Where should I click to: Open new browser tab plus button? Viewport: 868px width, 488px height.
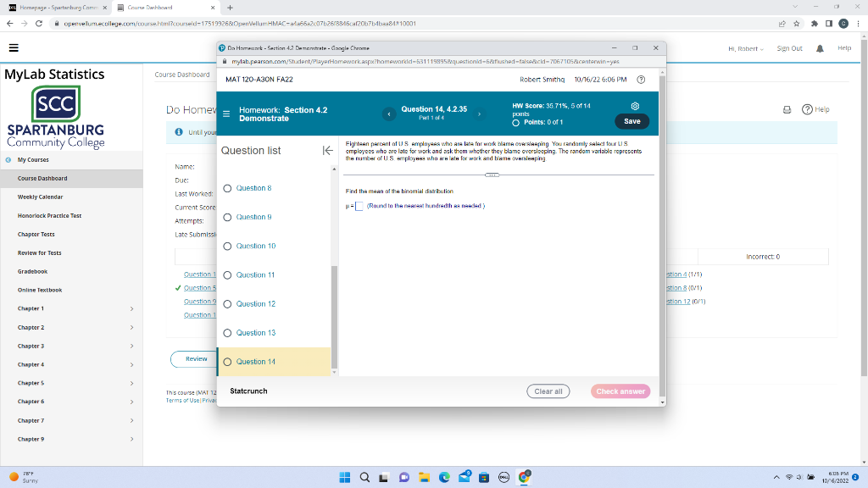[231, 8]
